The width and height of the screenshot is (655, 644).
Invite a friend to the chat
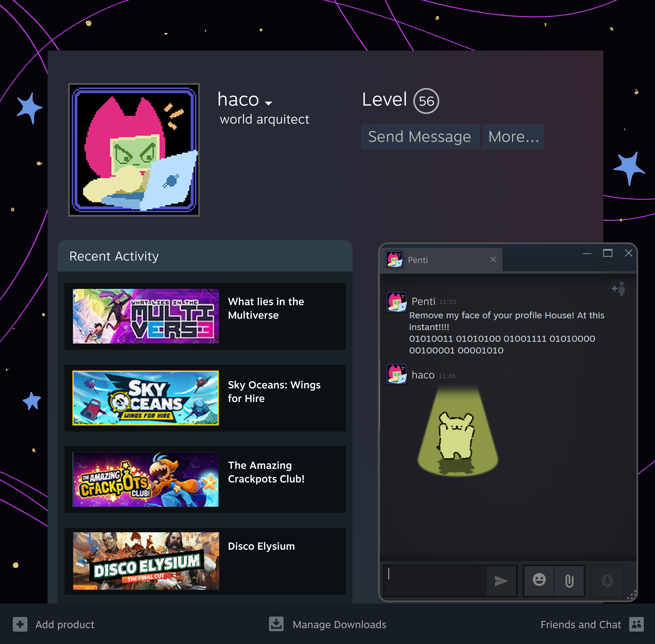click(618, 289)
